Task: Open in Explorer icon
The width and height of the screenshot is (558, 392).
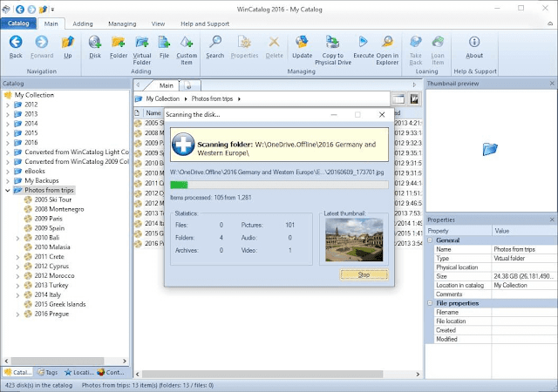Action: 387,42
